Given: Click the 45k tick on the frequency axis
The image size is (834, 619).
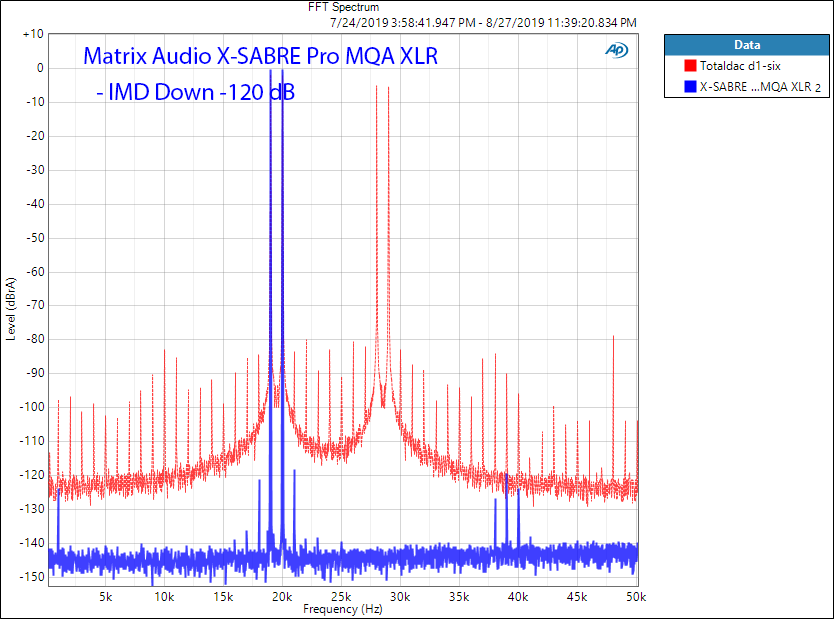Looking at the screenshot, I should [x=577, y=597].
